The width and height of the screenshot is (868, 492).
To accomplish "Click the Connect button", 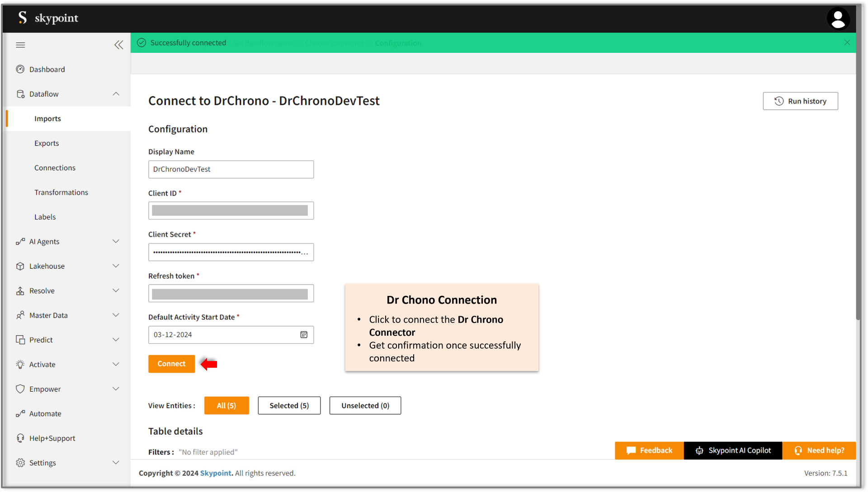I will [x=172, y=364].
